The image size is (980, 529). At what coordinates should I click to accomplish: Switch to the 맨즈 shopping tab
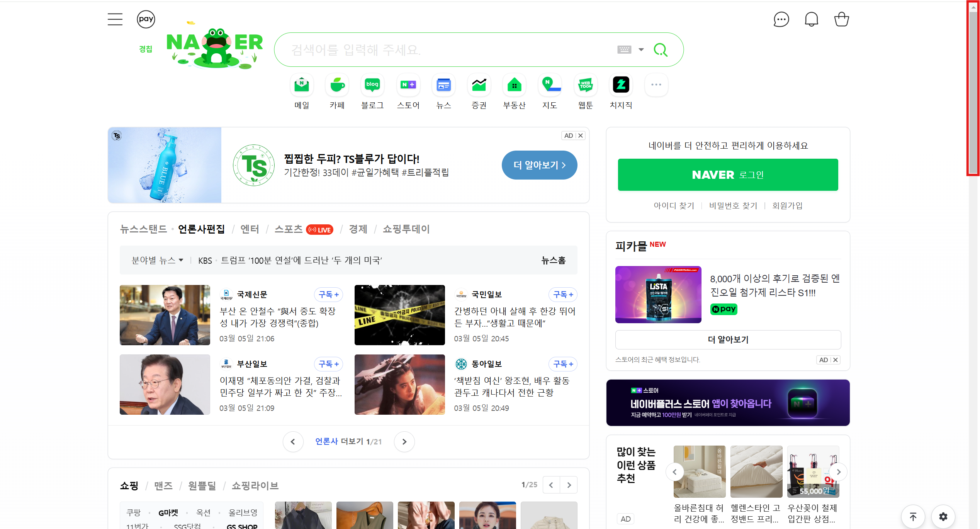pos(163,485)
